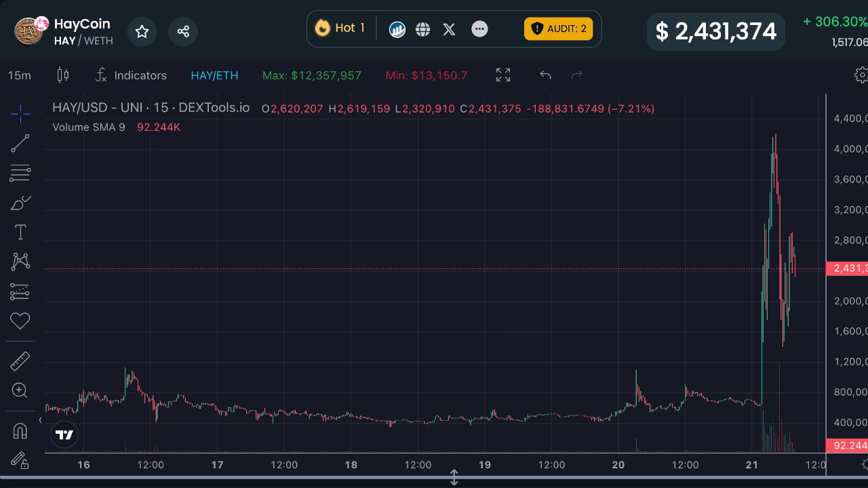Open the chart settings gear
The width and height of the screenshot is (868, 488).
point(861,75)
